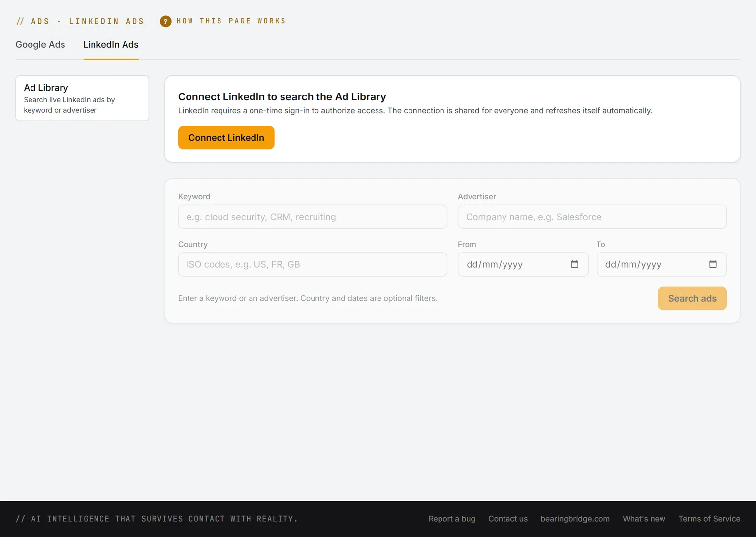Open the Report a bug link
Viewport: 756px width, 537px height.
[452, 519]
